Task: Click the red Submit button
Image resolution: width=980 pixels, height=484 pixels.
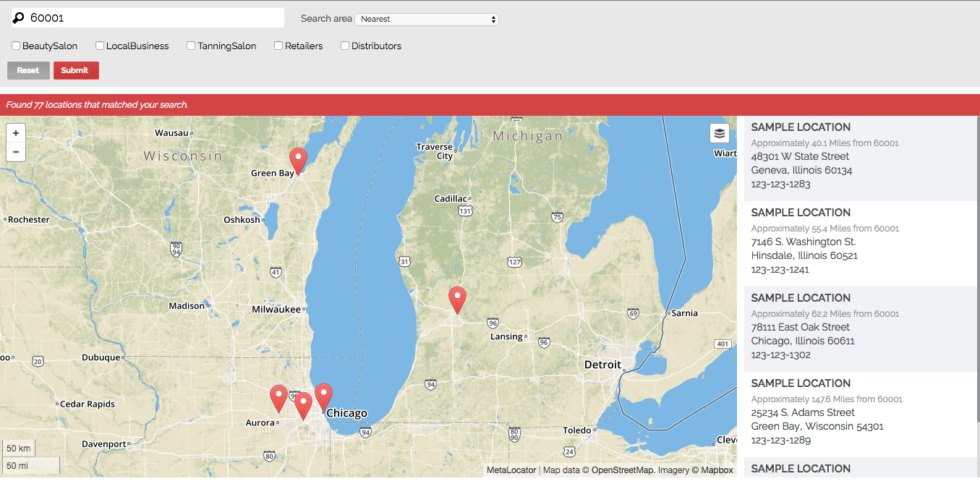Action: (x=76, y=70)
